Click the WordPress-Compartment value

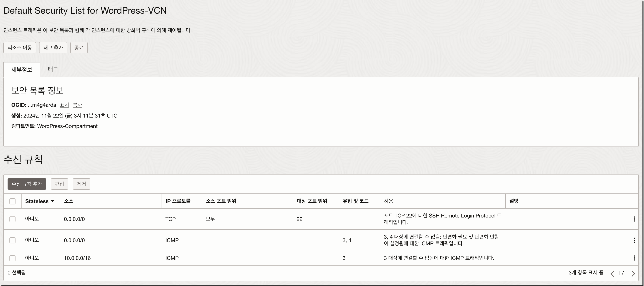[x=67, y=126]
